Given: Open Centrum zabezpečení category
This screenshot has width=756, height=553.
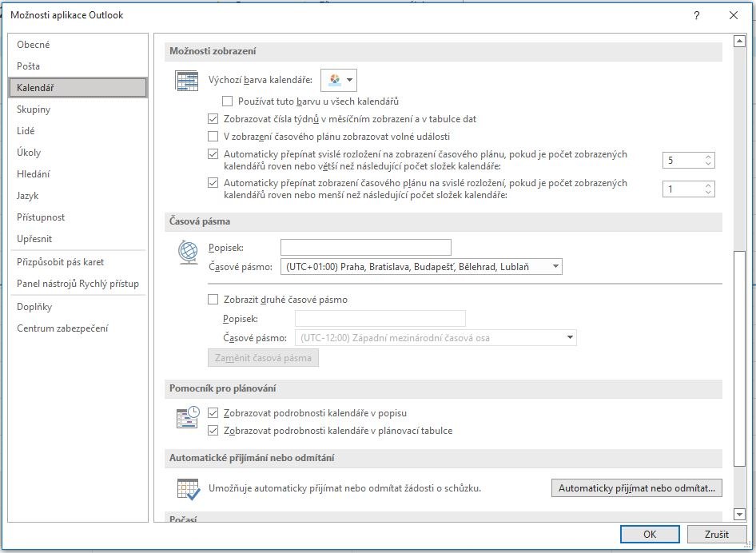Looking at the screenshot, I should click(x=78, y=328).
